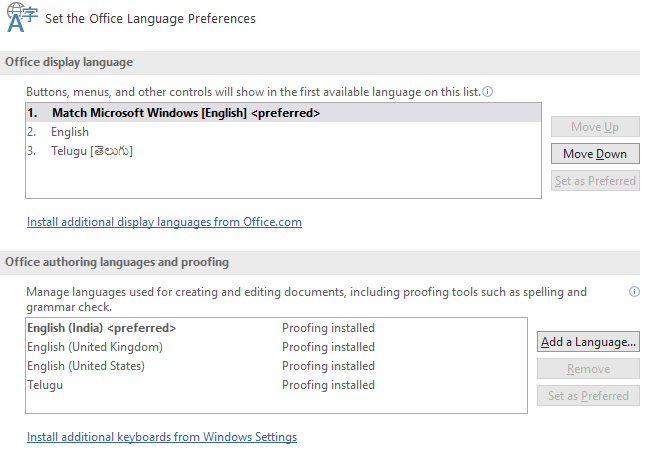Click info icon beside authoring languages description
The image size is (649, 453).
click(634, 292)
